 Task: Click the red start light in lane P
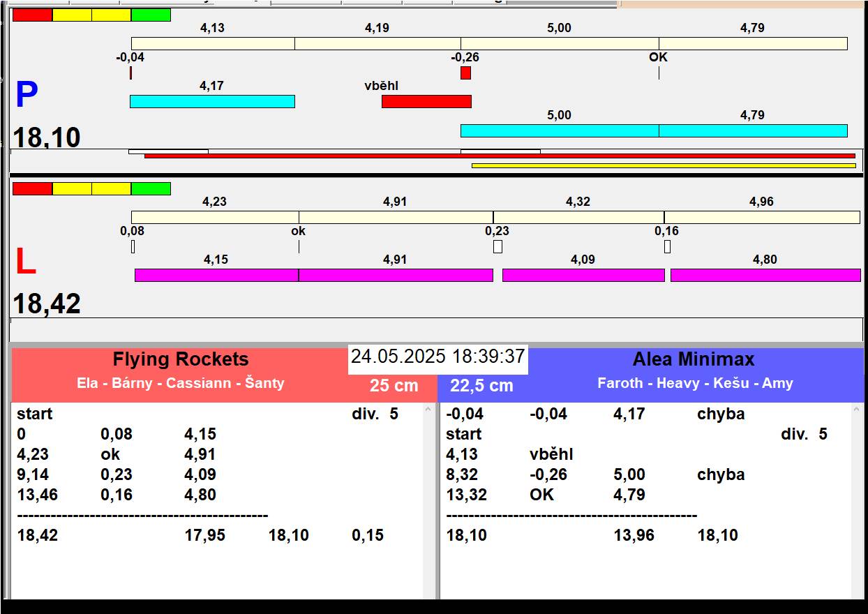[32, 15]
